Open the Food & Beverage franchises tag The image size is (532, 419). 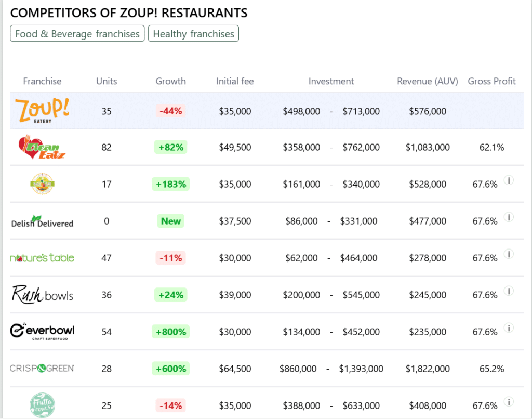(x=77, y=34)
